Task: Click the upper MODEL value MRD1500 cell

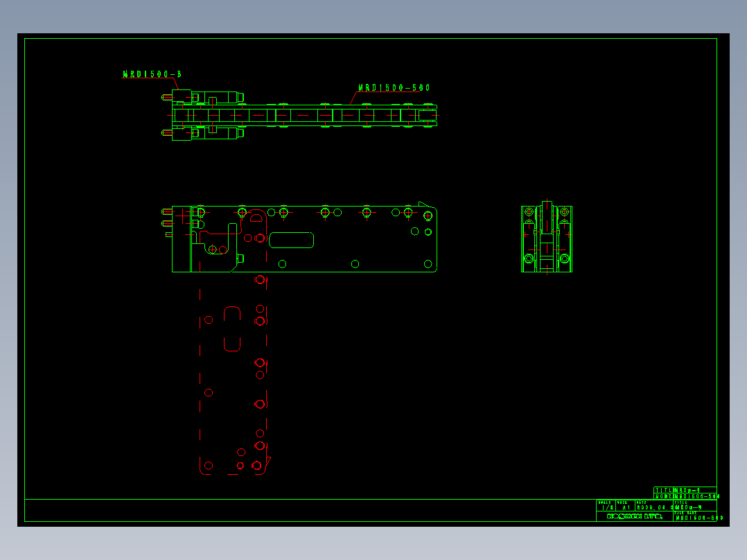Action: point(696,497)
